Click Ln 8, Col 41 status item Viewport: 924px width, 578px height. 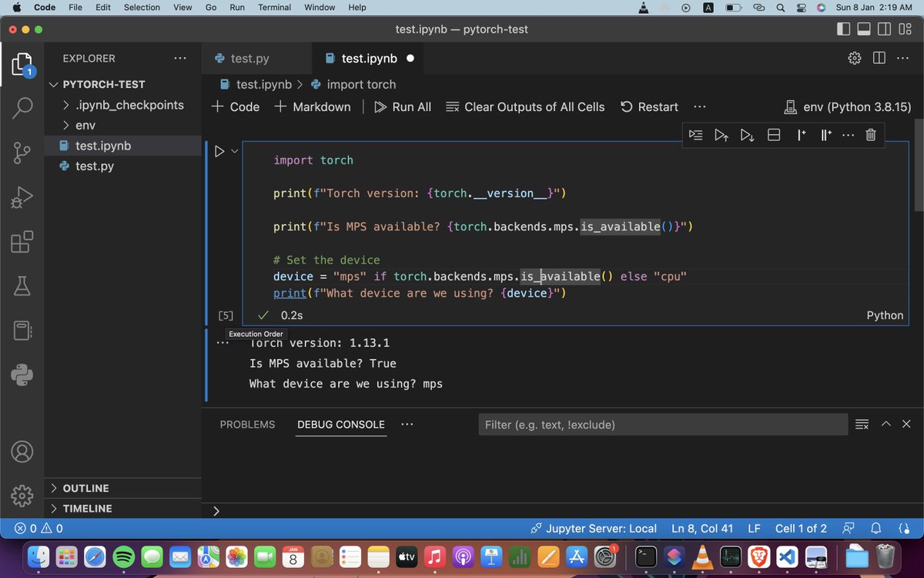pos(701,529)
